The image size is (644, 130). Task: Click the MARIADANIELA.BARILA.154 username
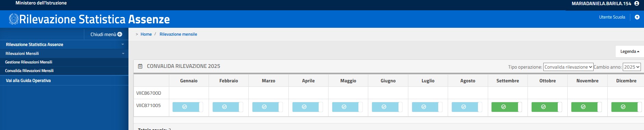(x=601, y=3)
